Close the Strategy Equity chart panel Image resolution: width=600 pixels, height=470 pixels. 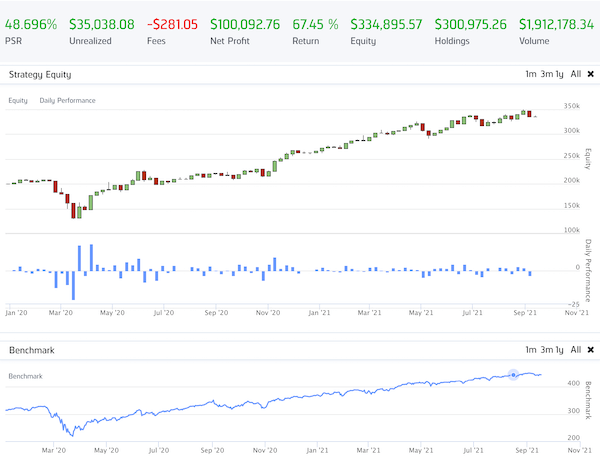click(x=590, y=74)
